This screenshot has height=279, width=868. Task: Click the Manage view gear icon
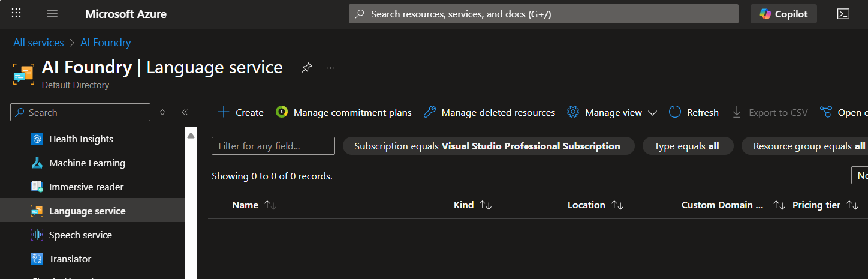point(573,112)
